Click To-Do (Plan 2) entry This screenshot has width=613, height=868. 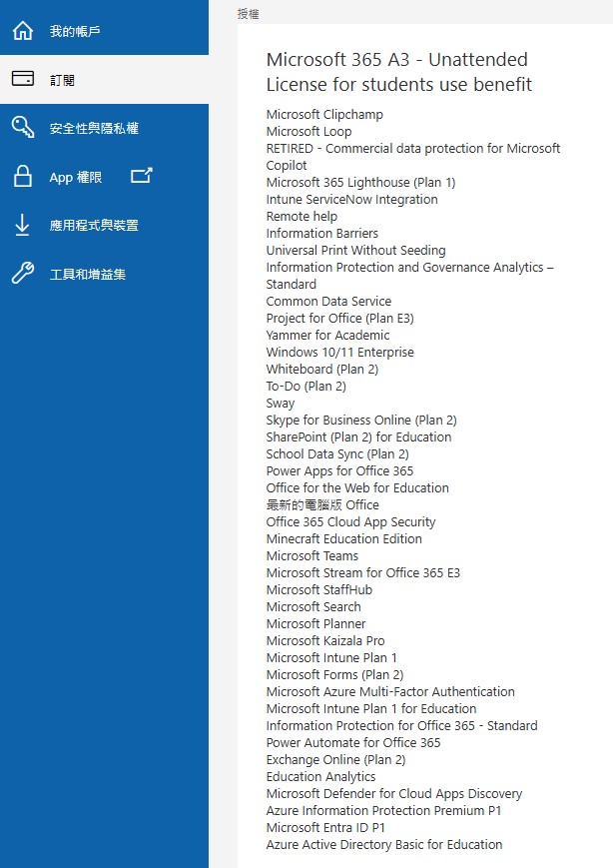306,387
